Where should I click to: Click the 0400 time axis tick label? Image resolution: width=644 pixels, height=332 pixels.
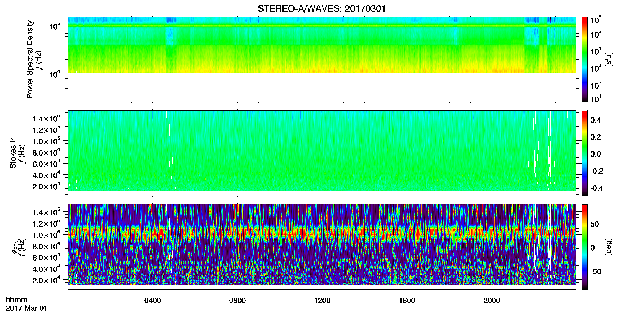[x=153, y=300]
